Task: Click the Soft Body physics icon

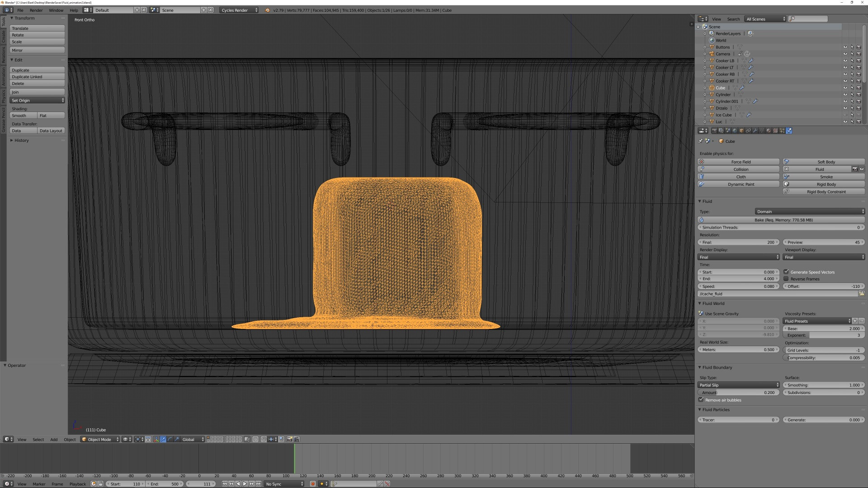Action: click(x=786, y=161)
